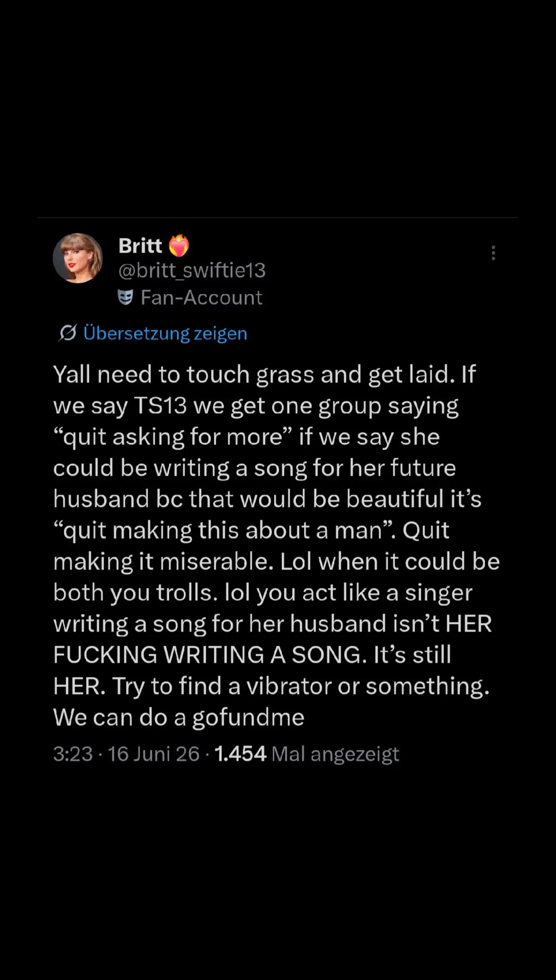Click the 3:23 post timestamp
Viewport: 556px width, 980px height.
(73, 754)
